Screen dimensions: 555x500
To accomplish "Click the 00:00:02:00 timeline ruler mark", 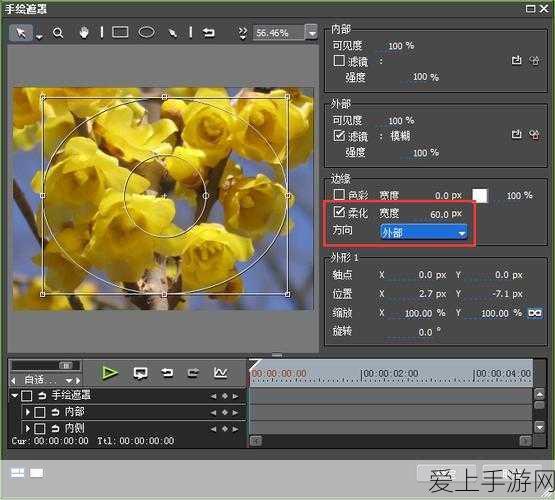I will [x=390, y=374].
